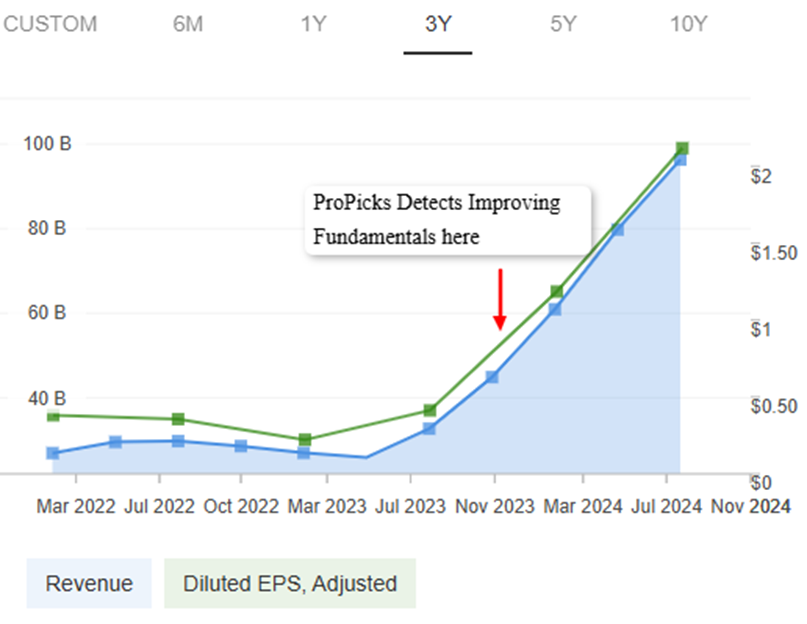Click the '40 B' left axis value
The height and width of the screenshot is (624, 807).
(47, 398)
